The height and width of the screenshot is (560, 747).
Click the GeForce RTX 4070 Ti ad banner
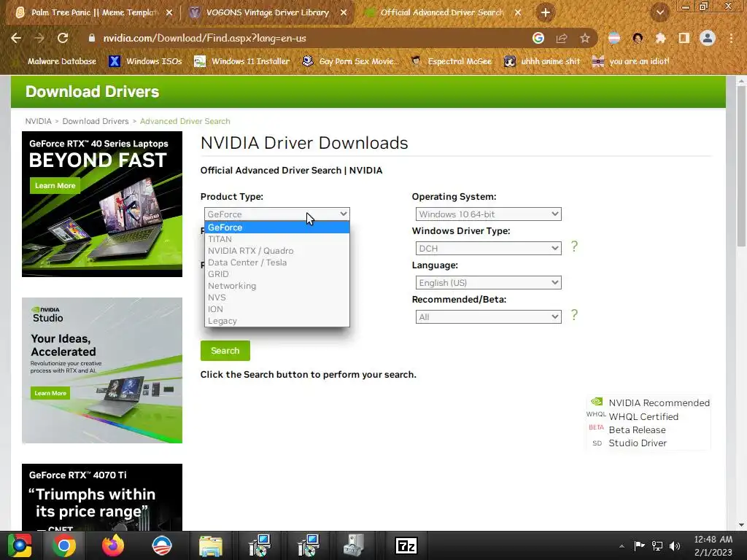click(x=102, y=497)
